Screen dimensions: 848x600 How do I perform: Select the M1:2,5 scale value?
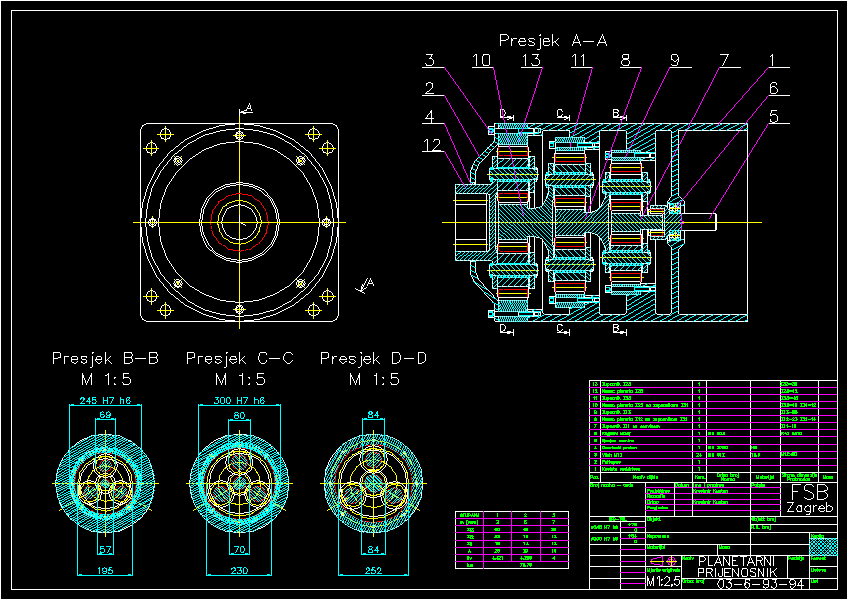pyautogui.click(x=662, y=581)
